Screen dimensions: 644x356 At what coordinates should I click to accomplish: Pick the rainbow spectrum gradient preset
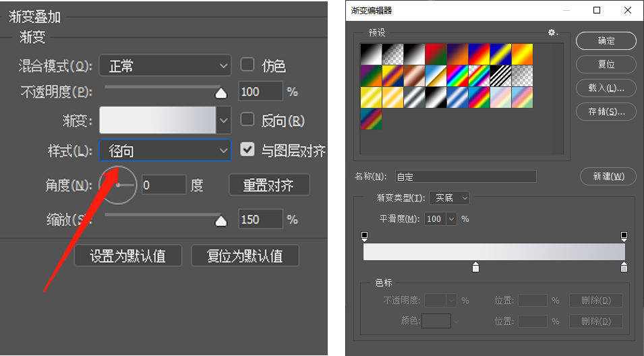[457, 76]
